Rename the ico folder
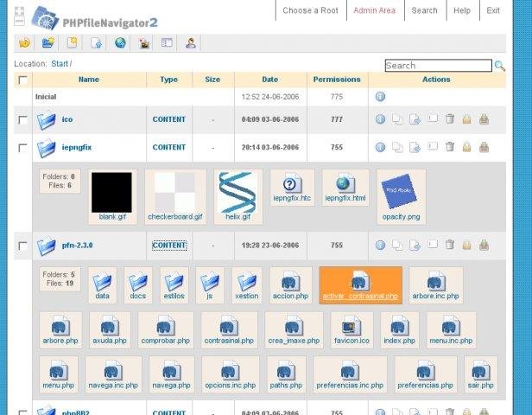532x415 pixels. [432, 118]
